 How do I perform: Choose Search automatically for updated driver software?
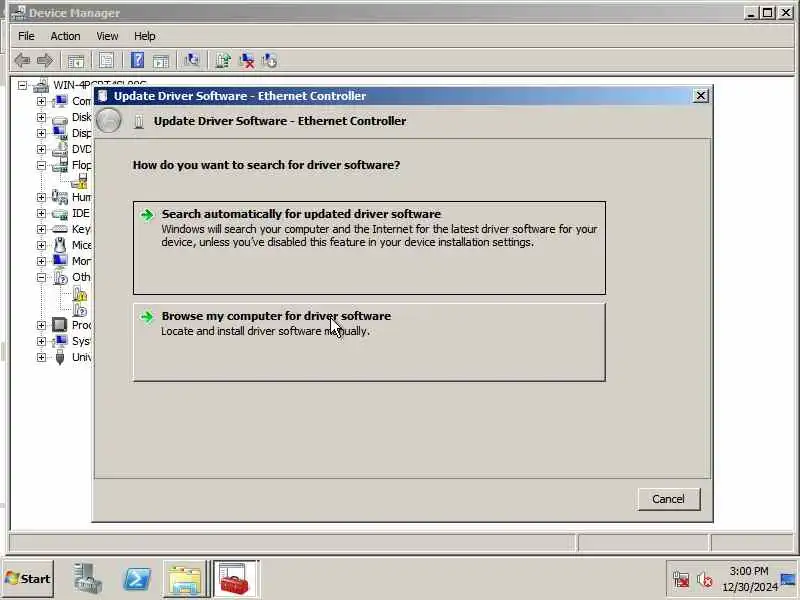point(369,248)
